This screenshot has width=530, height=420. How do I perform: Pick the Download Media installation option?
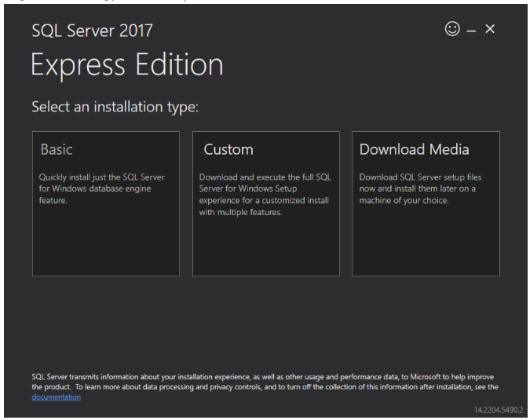pos(426,204)
